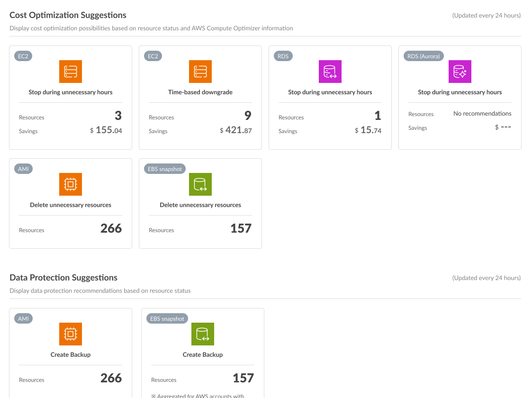Click the green EBS snapshot Create Backup icon
The image size is (532, 398).
203,334
